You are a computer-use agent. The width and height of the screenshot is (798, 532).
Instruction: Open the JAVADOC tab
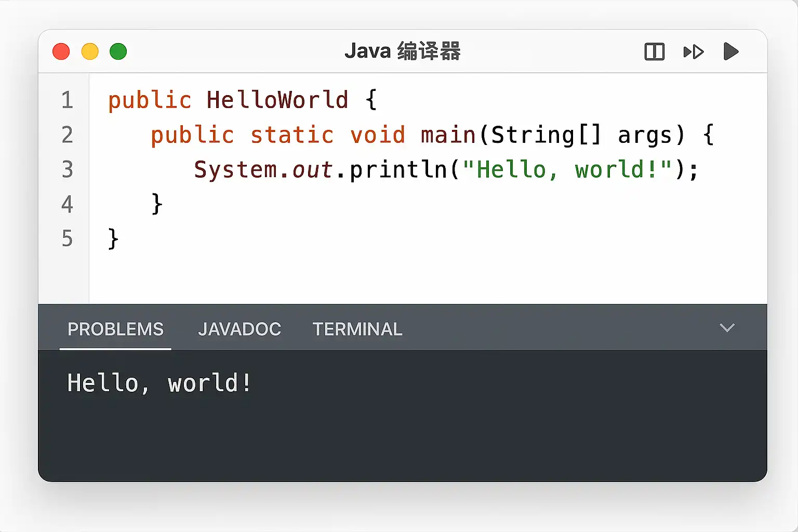[240, 329]
